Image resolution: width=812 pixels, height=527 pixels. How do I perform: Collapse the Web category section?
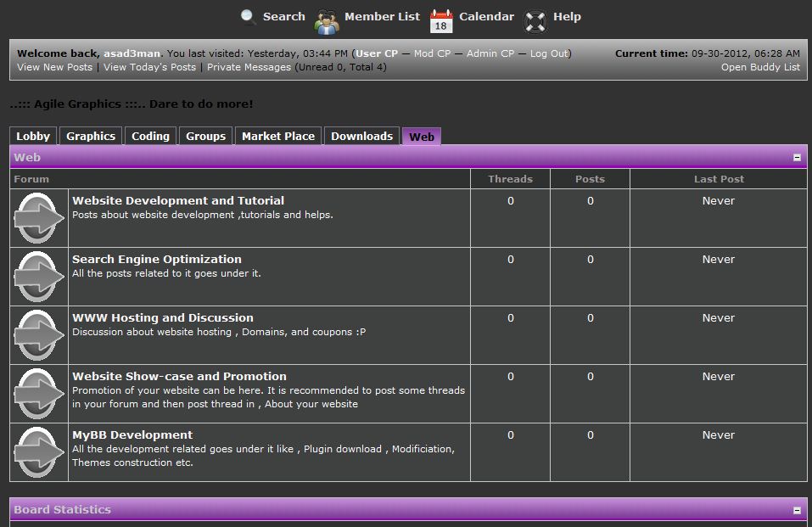point(797,158)
